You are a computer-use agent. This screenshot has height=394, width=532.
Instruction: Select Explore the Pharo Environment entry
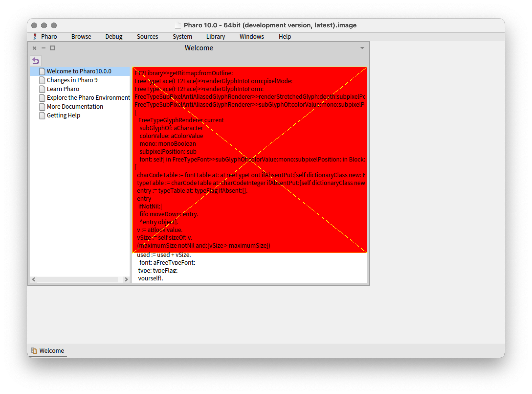pyautogui.click(x=88, y=97)
